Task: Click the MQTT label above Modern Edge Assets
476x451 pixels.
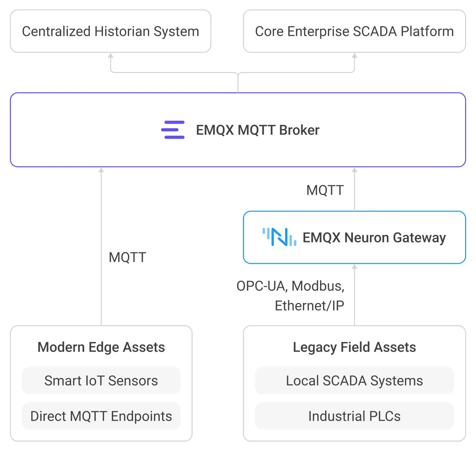Action: (x=128, y=257)
